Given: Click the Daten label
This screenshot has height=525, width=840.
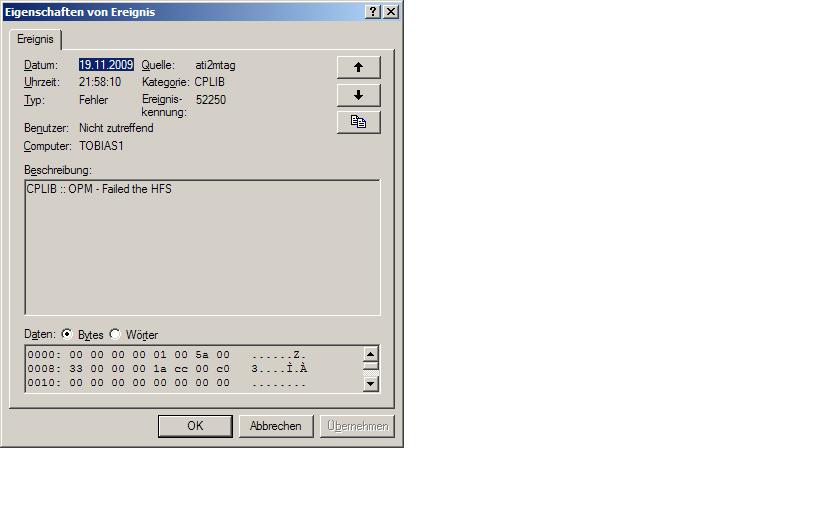Looking at the screenshot, I should tap(40, 334).
